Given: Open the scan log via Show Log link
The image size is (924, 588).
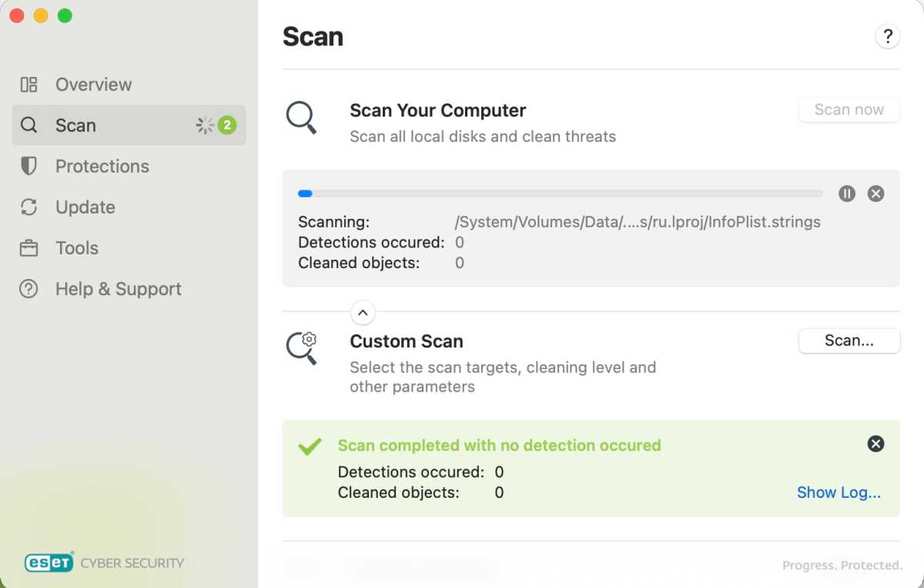Looking at the screenshot, I should (839, 492).
